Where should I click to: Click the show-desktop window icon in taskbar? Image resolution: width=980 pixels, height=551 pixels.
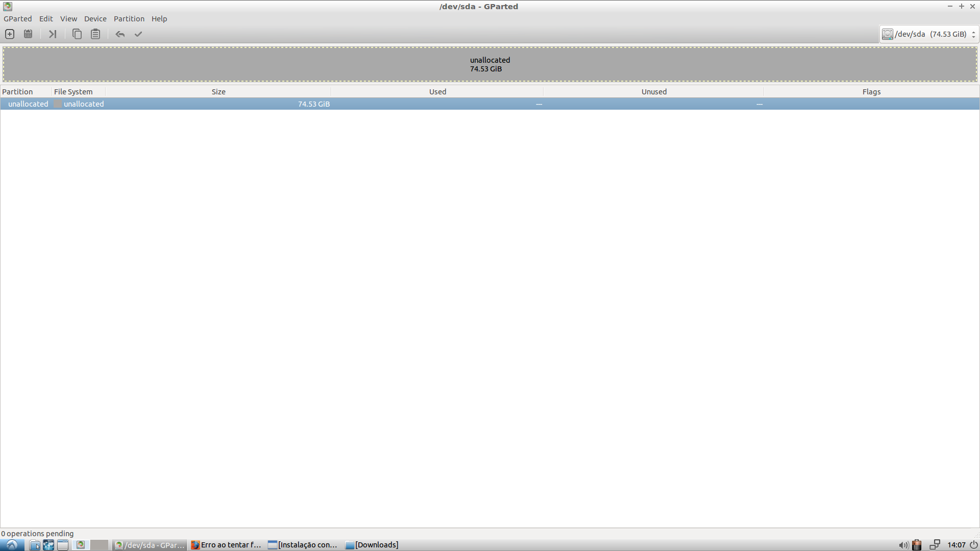pos(63,545)
